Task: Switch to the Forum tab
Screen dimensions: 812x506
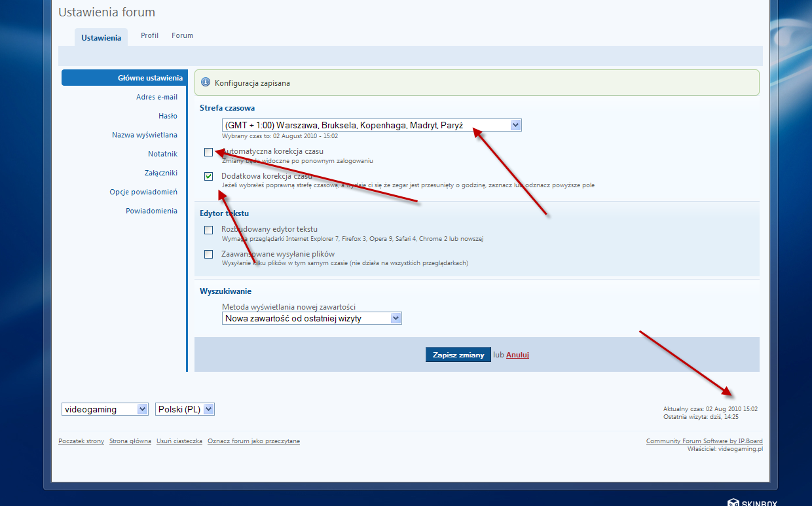Action: (x=182, y=35)
